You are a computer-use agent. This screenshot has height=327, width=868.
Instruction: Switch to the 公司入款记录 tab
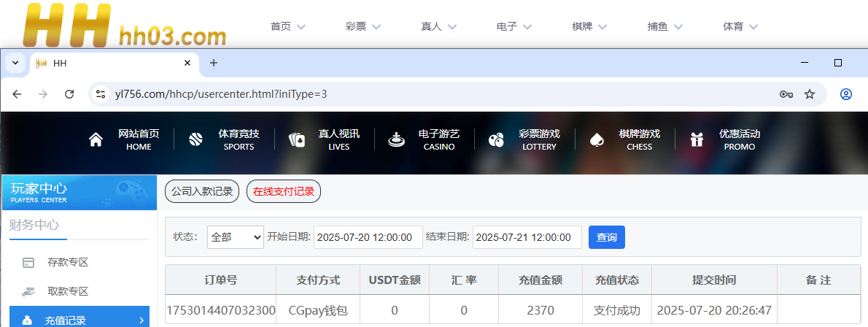coord(201,192)
